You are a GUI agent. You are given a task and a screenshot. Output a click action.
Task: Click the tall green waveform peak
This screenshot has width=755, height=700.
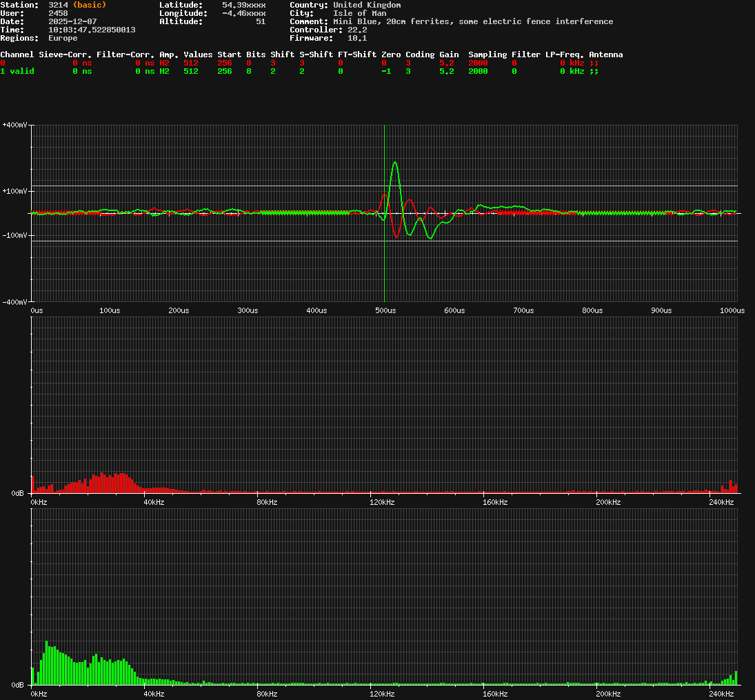(x=395, y=163)
